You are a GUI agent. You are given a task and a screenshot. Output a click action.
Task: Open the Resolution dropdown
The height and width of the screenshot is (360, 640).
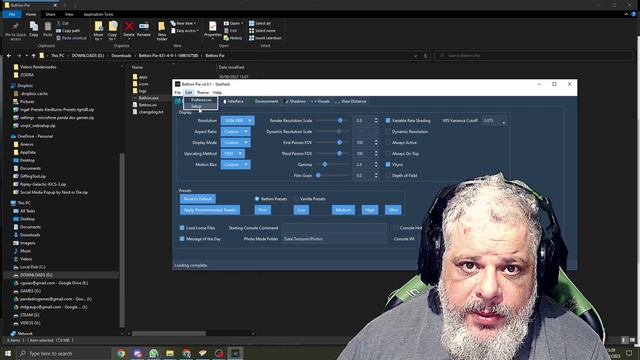[238, 120]
